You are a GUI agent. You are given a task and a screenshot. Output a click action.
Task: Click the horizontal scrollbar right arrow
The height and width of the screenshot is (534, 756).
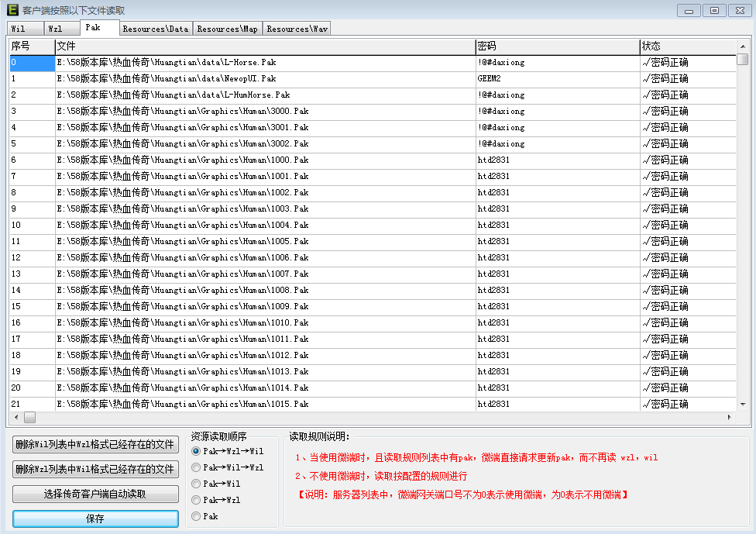coord(729,417)
